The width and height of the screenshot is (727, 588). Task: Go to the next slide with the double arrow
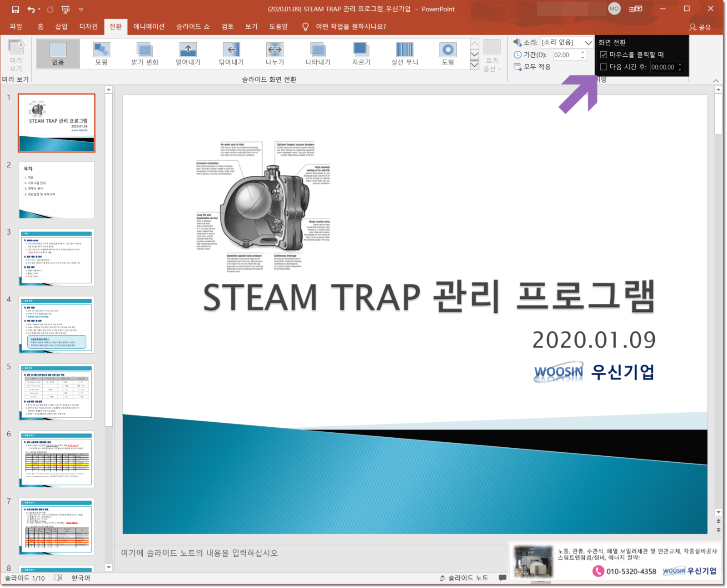pyautogui.click(x=718, y=530)
